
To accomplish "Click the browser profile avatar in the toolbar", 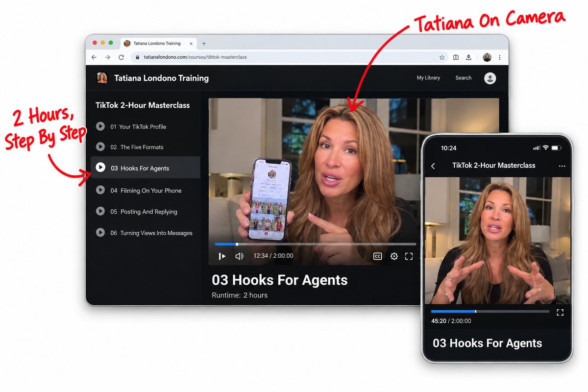I will pyautogui.click(x=487, y=57).
